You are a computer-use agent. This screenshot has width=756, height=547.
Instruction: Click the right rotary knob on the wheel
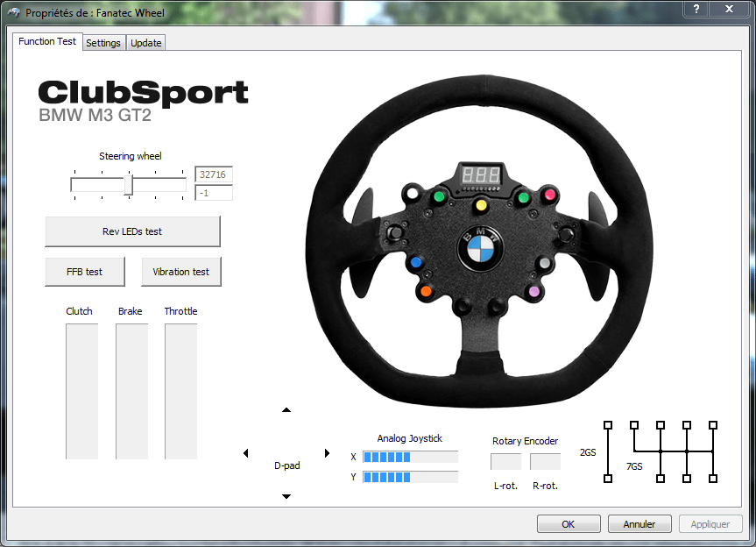tap(566, 235)
